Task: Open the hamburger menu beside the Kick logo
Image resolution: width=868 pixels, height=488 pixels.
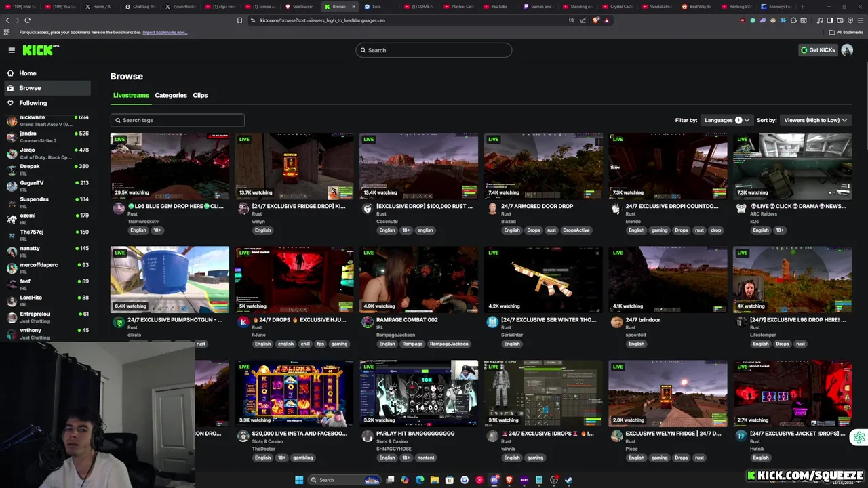Action: pyautogui.click(x=12, y=50)
